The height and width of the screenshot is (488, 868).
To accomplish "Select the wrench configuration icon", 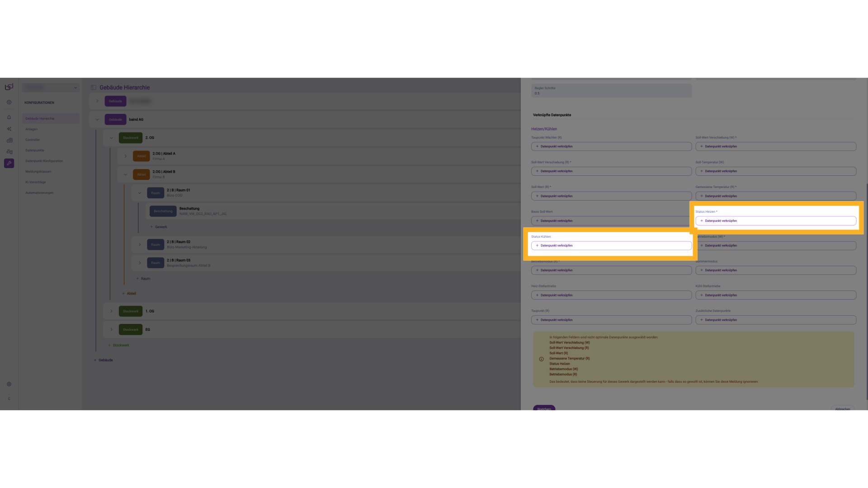I will [x=9, y=163].
